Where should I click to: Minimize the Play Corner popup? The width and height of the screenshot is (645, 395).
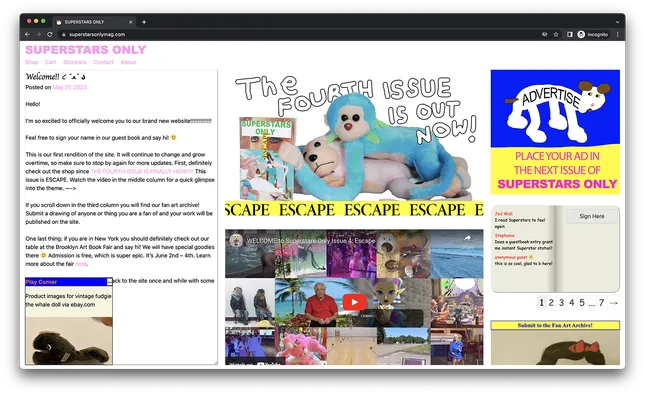pyautogui.click(x=109, y=282)
